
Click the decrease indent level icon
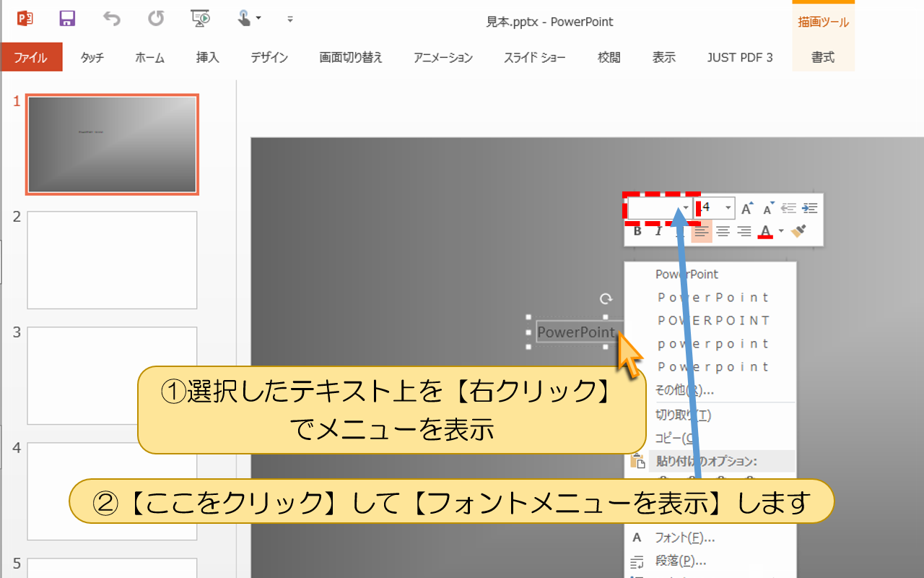789,208
